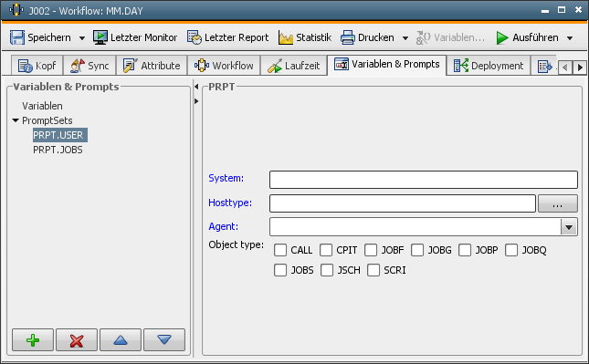The image size is (589, 364).
Task: Select the SCRI checkbox
Action: pyautogui.click(x=373, y=270)
